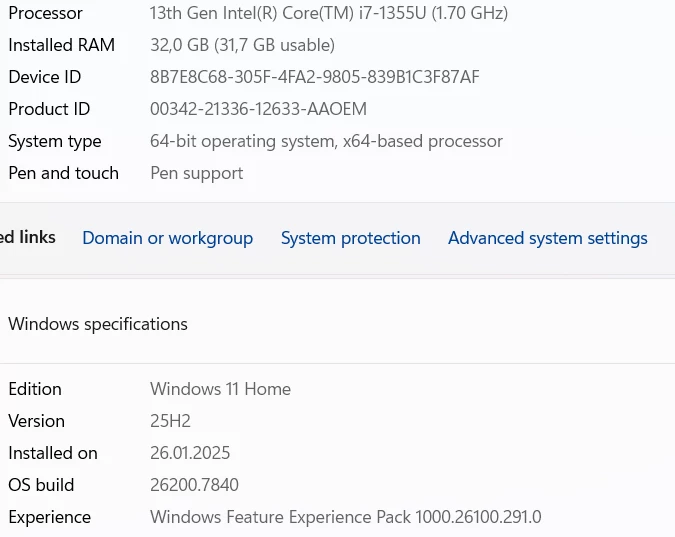Select the Product ID value 00342-21336-12633-AAOEM
The image size is (675, 537).
(258, 109)
